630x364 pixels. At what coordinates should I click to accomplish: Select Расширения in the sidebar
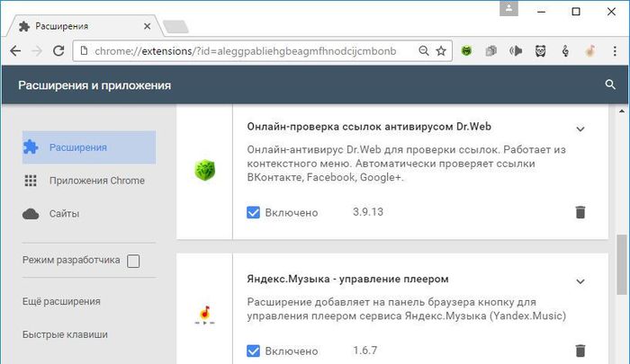coord(89,147)
